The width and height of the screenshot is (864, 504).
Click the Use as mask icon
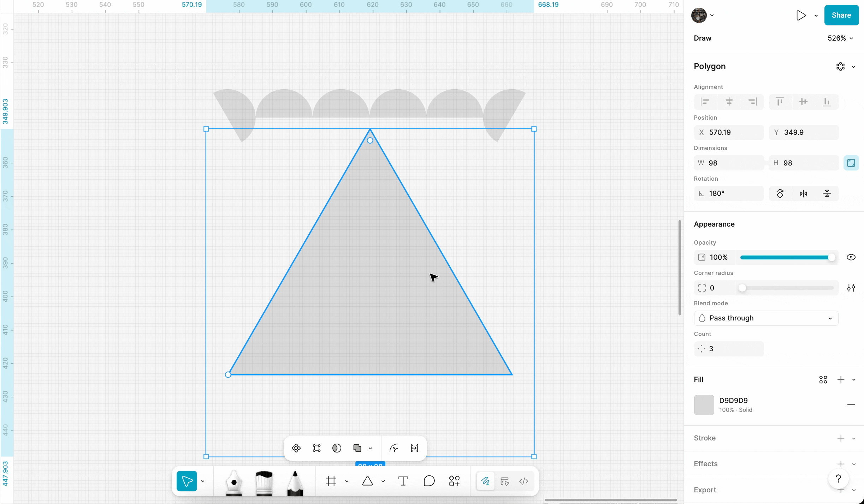tap(337, 448)
